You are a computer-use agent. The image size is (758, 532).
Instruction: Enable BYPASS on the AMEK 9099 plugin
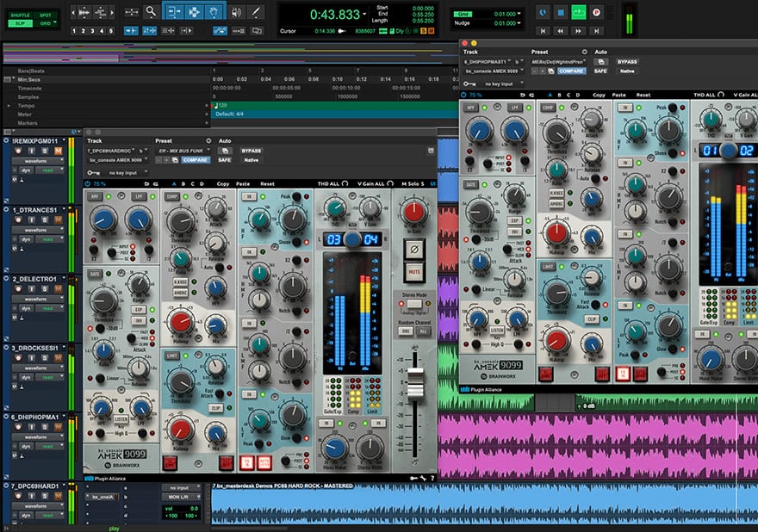(252, 151)
